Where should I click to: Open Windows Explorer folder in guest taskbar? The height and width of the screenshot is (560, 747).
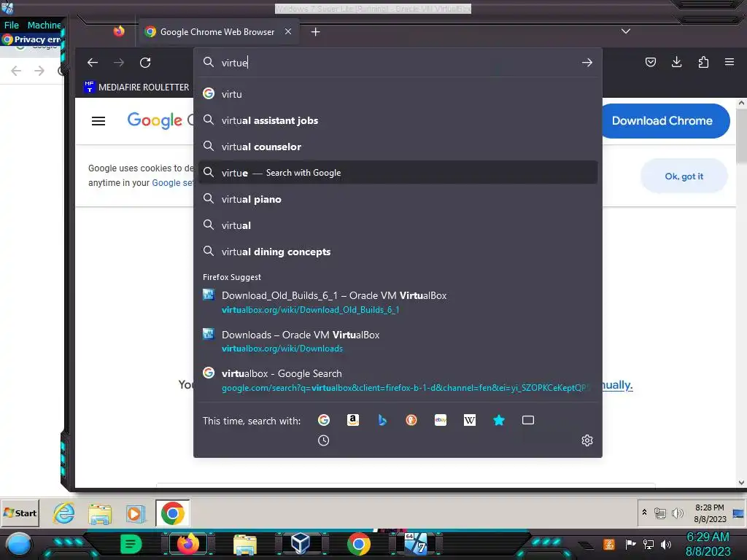click(99, 514)
